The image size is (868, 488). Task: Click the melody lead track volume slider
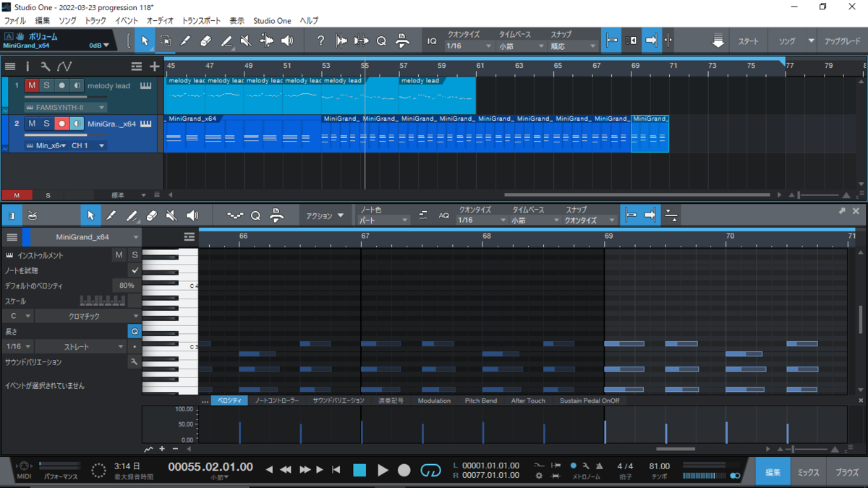point(65,95)
